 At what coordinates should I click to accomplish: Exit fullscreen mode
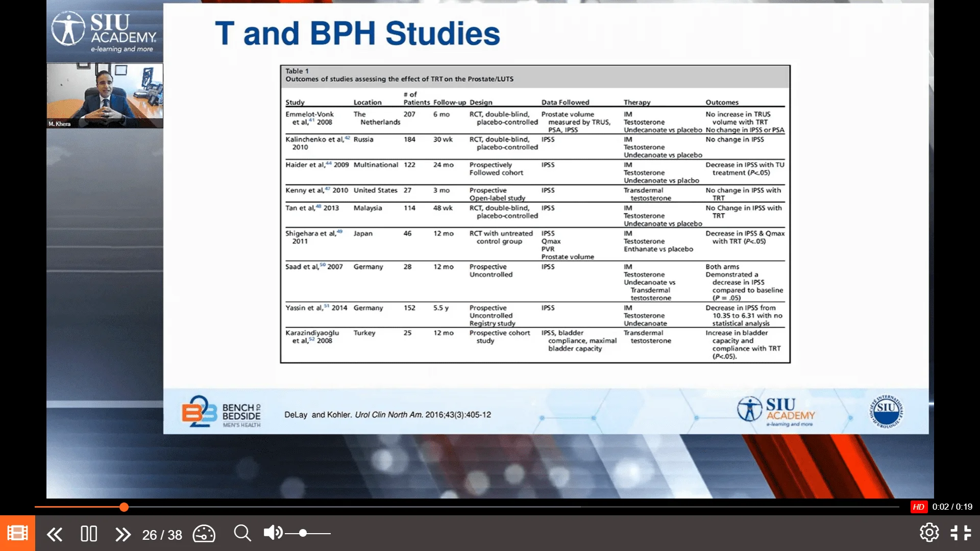click(961, 533)
